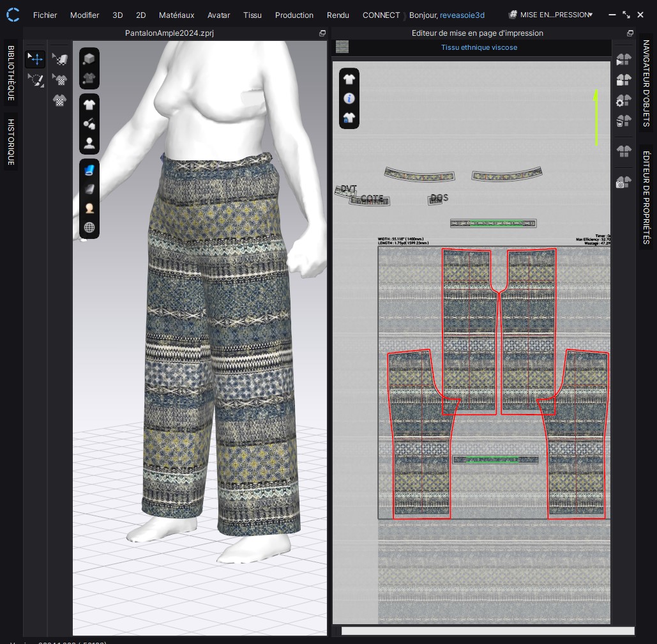Click the gear settings garment icon

point(623,101)
